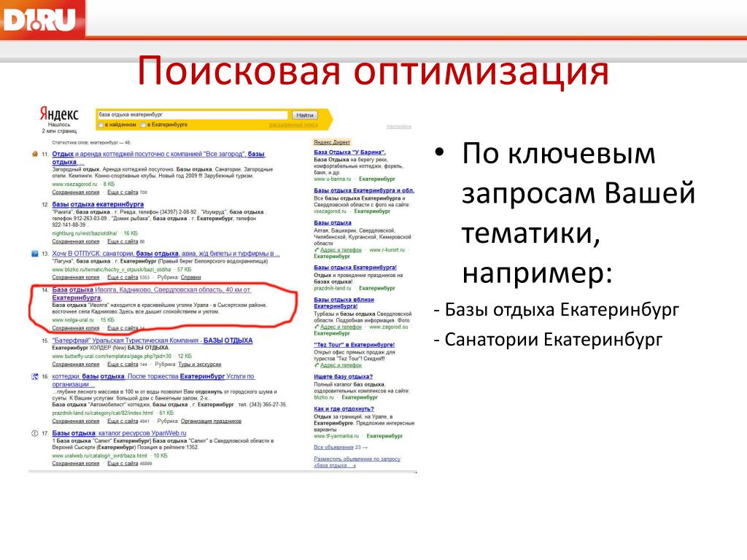Click the slide title "Поисковая оптимизация"
This screenshot has height=560, width=747.
tap(373, 71)
